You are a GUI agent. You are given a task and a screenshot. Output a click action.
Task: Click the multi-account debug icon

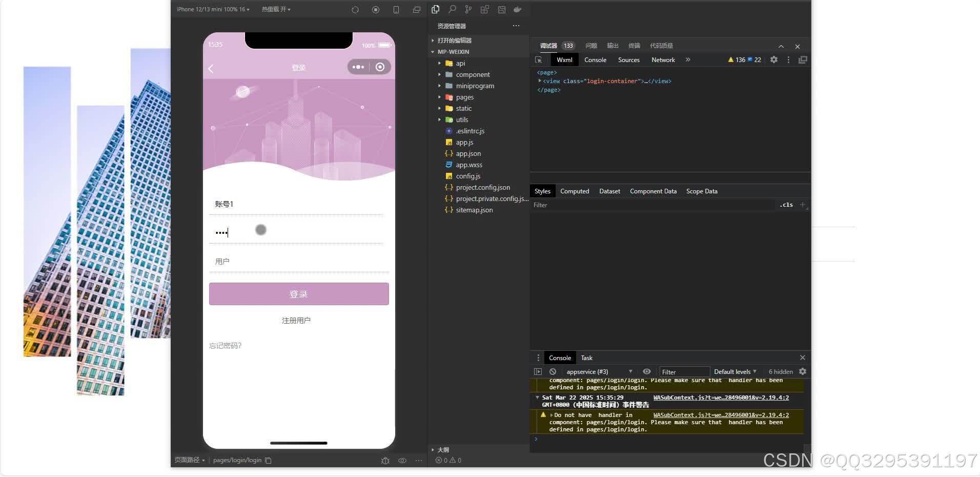pos(416,9)
